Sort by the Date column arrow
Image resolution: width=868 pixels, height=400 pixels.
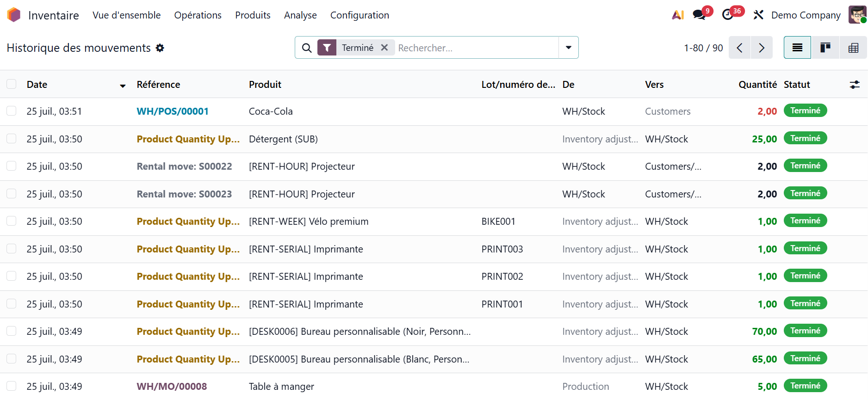(123, 86)
